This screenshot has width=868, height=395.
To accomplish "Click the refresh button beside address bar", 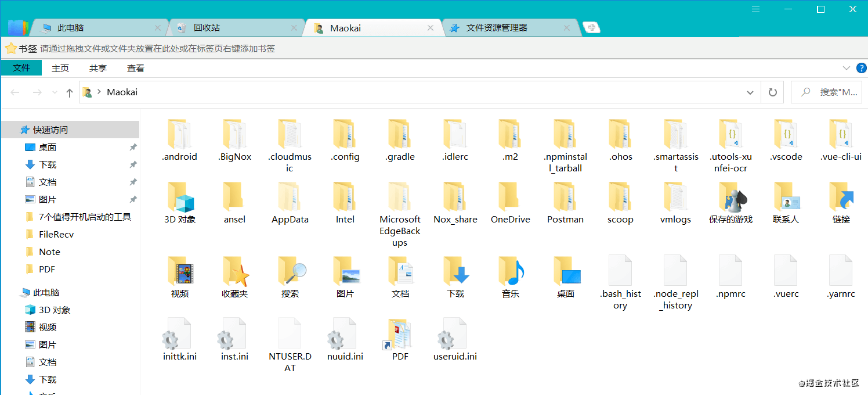I will 772,92.
